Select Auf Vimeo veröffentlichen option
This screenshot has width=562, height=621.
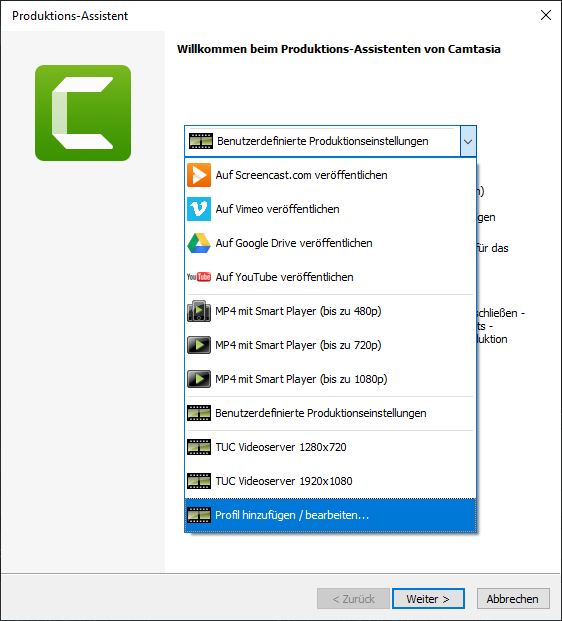(x=330, y=209)
